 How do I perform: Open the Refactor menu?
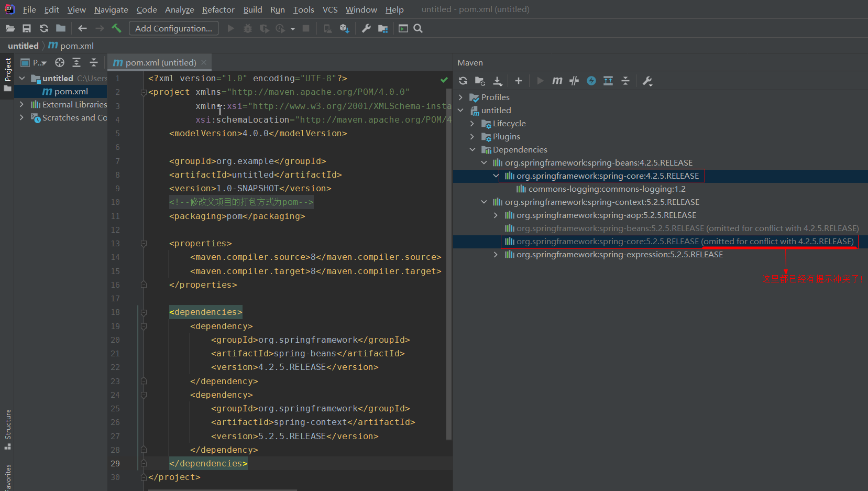click(x=218, y=9)
